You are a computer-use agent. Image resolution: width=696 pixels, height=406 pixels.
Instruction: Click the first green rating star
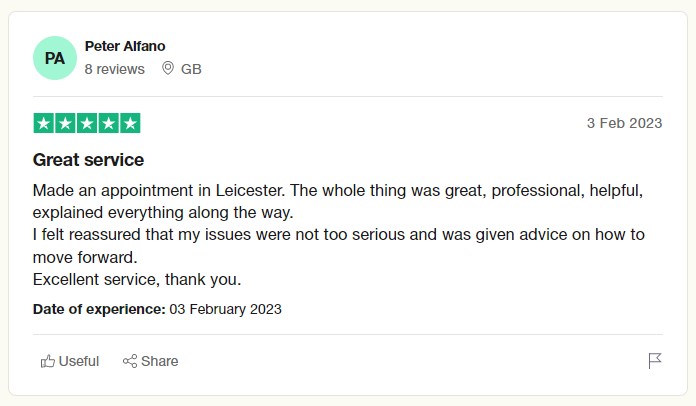pos(43,123)
